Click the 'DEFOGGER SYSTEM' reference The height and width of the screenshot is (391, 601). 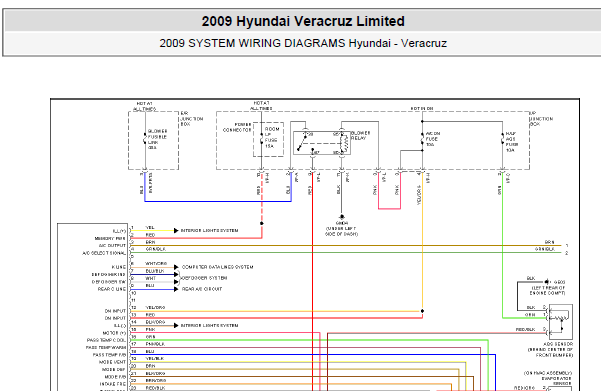point(204,278)
